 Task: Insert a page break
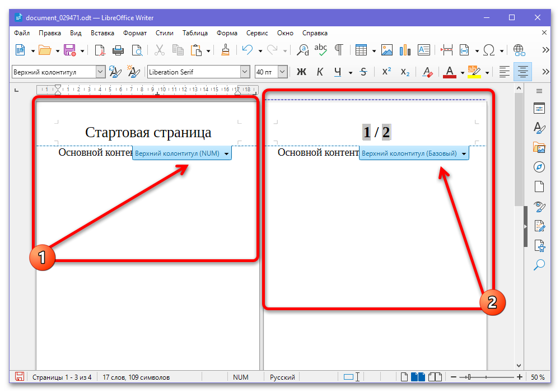click(446, 50)
